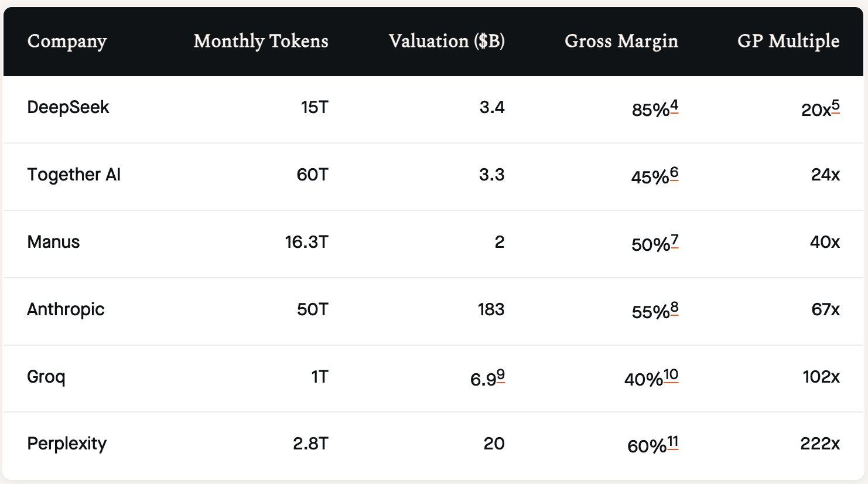The image size is (868, 484).
Task: Open footnote 4 next to 85% gross margin
Action: 674,105
